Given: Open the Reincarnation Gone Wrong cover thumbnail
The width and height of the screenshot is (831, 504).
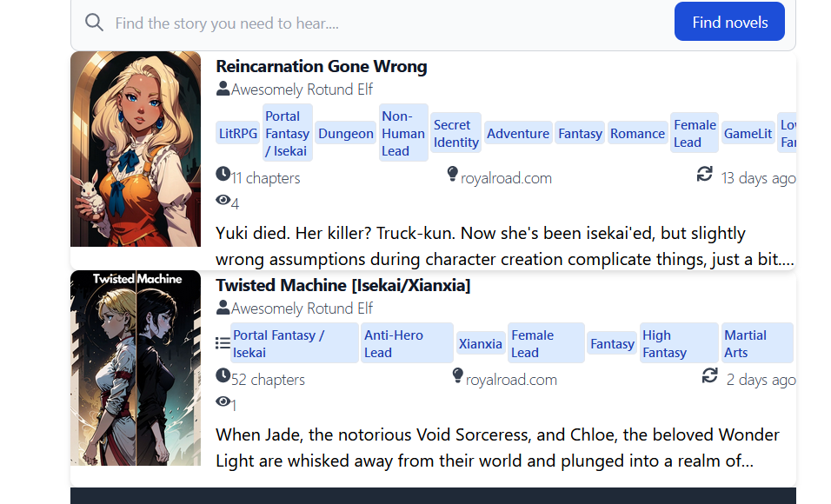Looking at the screenshot, I should [x=136, y=149].
